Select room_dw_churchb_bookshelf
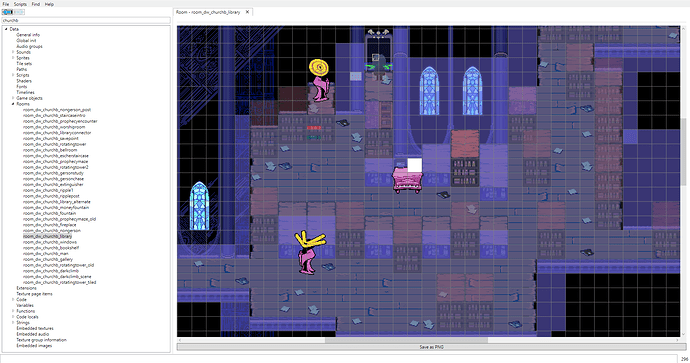 (x=51, y=248)
